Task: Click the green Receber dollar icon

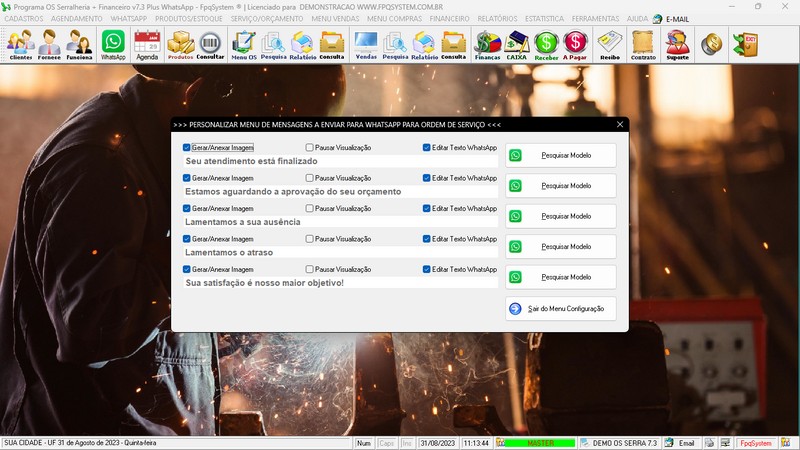Action: (546, 45)
